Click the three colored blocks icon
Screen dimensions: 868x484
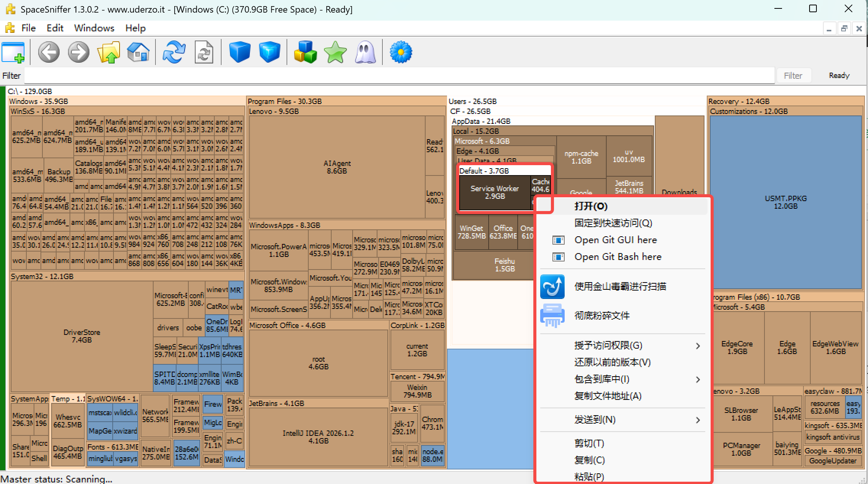pyautogui.click(x=305, y=52)
